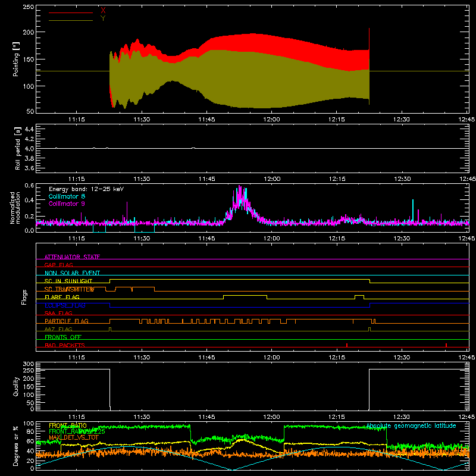Click the tall cyan Collimator 8 spike after 12:30

pos(413,209)
